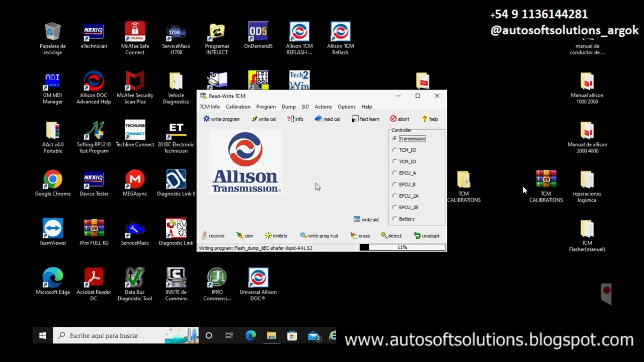Open ServiceMaxx J1708 desktop icon
644x362 pixels.
[x=176, y=39]
